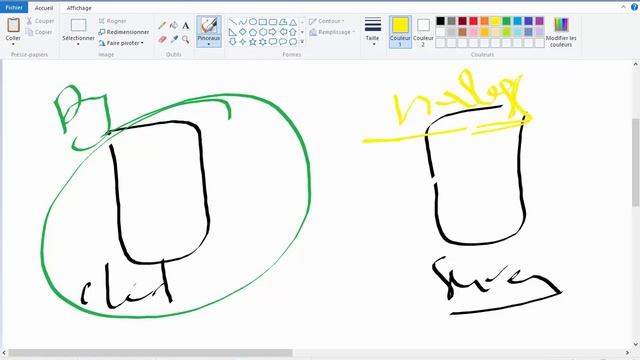Click the Sélectionner rectangle button
The width and height of the screenshot is (640, 360).
[x=78, y=25]
